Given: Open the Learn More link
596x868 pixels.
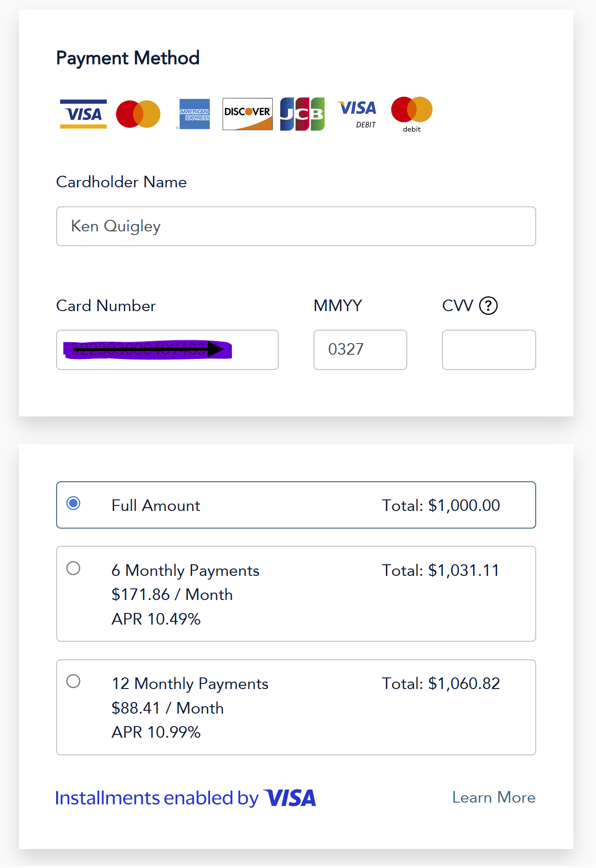Looking at the screenshot, I should pyautogui.click(x=494, y=798).
